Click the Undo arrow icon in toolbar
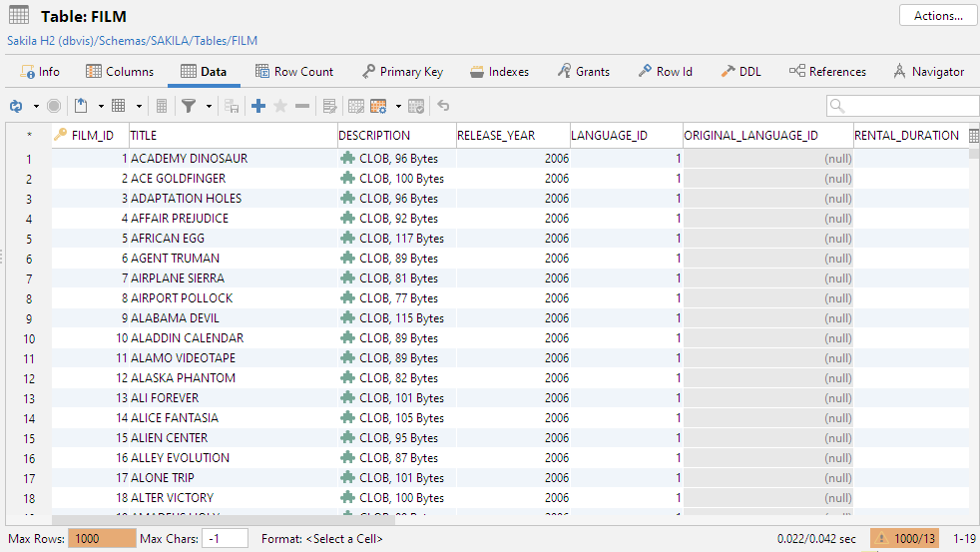Screen dimensions: 980x552 (x=443, y=106)
